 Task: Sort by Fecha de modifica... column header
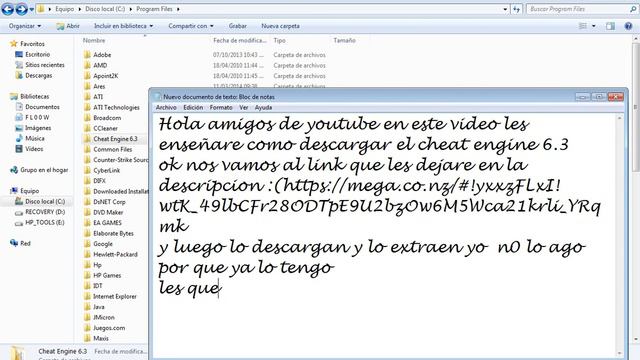tap(240, 40)
